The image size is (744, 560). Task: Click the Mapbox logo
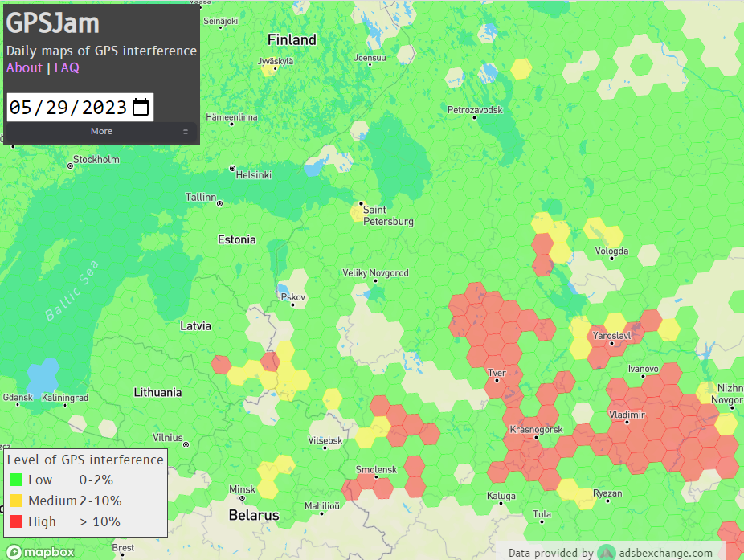[41, 552]
